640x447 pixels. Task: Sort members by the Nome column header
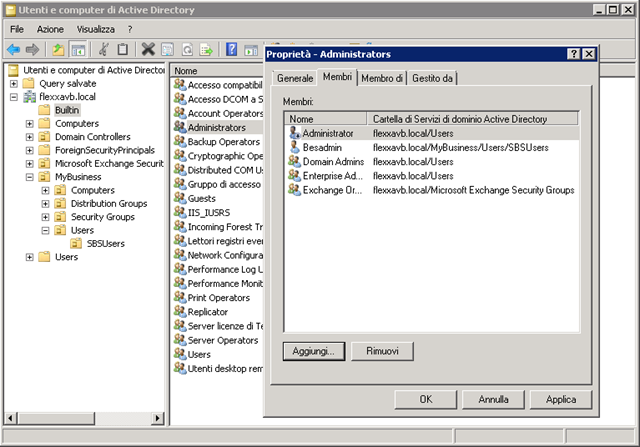tap(325, 119)
